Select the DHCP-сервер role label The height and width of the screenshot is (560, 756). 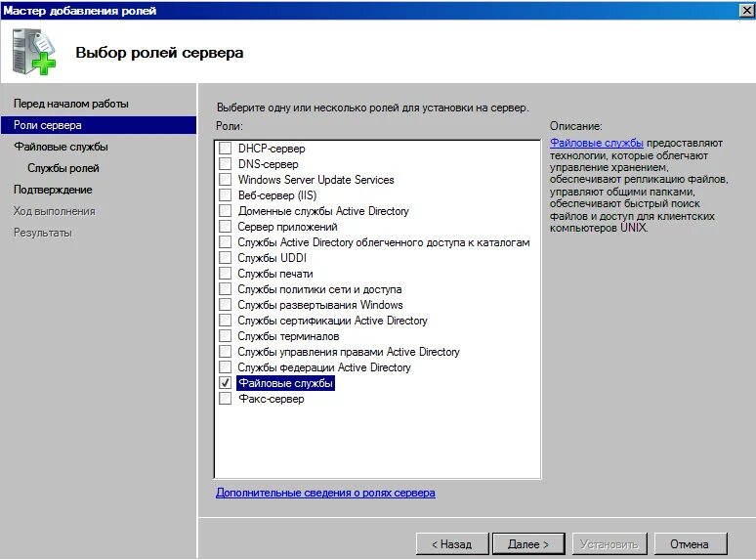point(272,149)
